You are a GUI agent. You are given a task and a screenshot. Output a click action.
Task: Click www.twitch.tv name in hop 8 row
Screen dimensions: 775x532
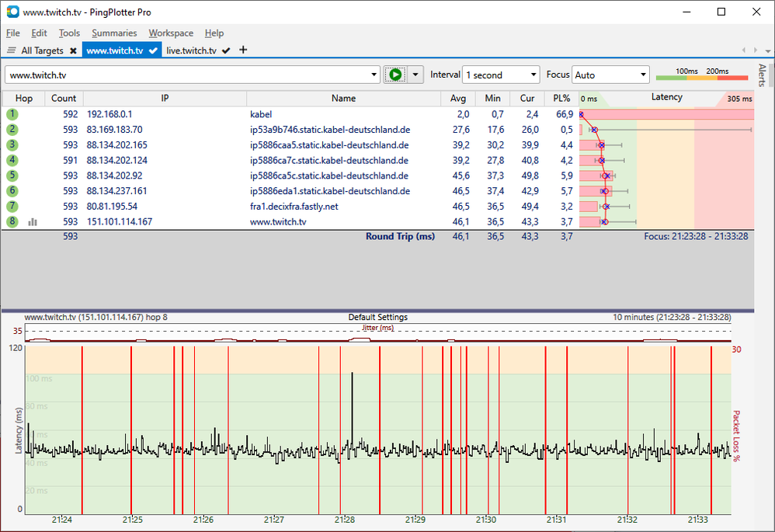point(278,221)
